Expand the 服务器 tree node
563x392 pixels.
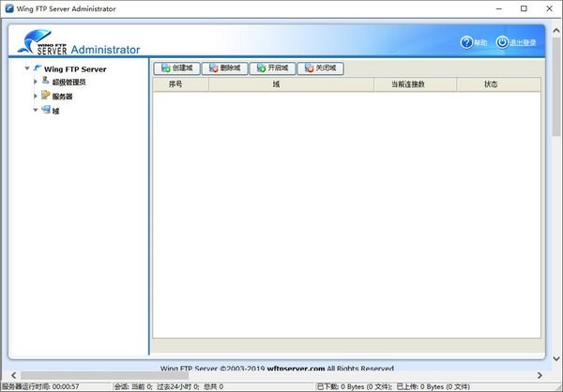point(36,96)
